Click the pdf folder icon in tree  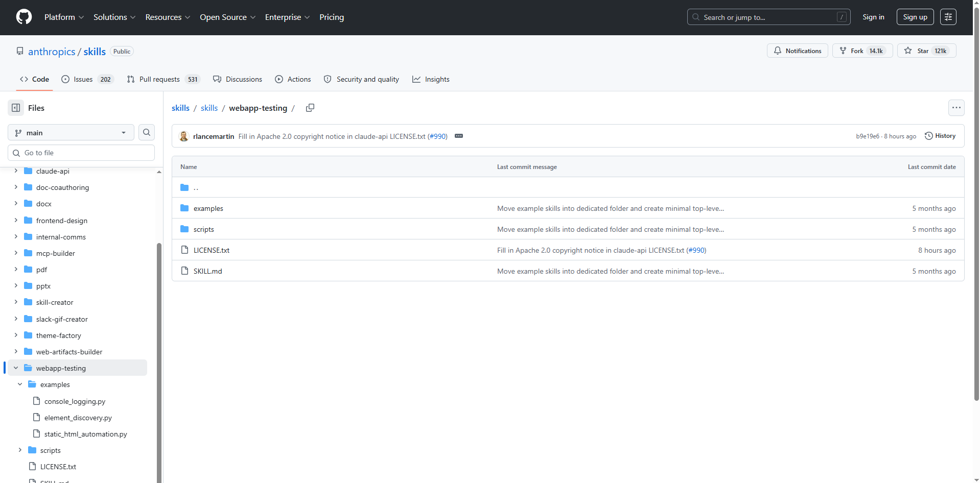click(28, 269)
